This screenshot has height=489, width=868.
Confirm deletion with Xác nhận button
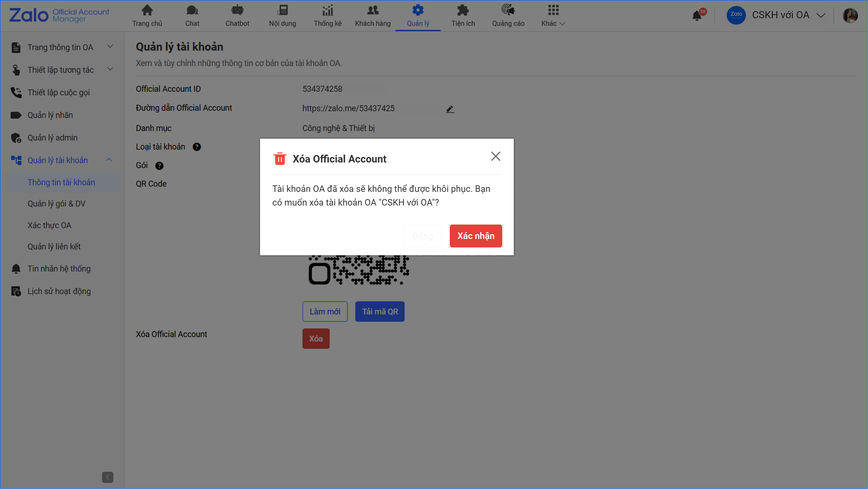click(475, 236)
